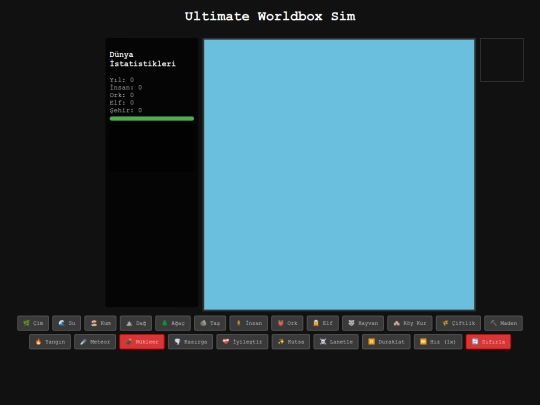540x405 pixels.
Task: Select the Taş stone tool
Action: coord(210,323)
